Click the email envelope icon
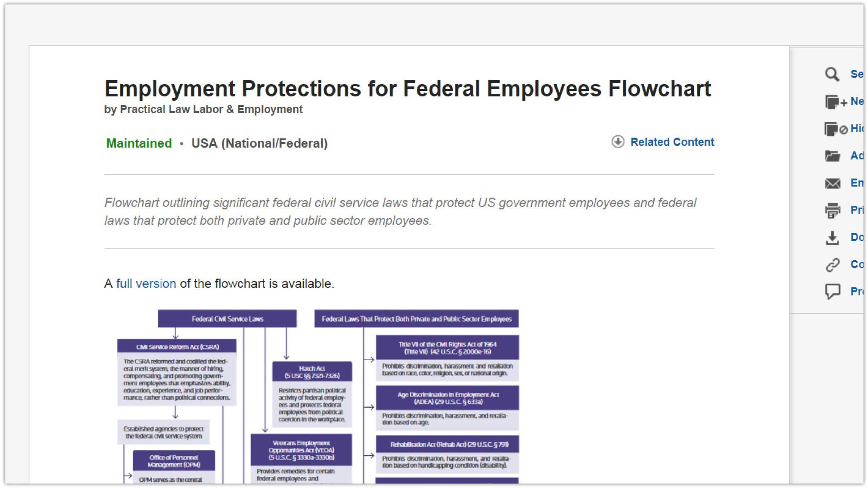The image size is (868, 488). (x=832, y=183)
